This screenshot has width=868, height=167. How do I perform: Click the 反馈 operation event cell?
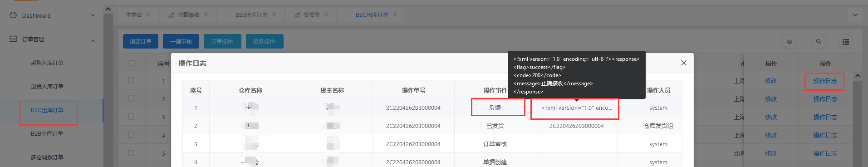pyautogui.click(x=495, y=108)
